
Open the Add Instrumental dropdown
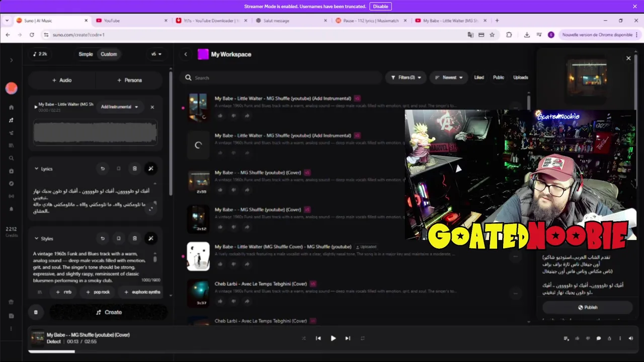[x=119, y=107]
